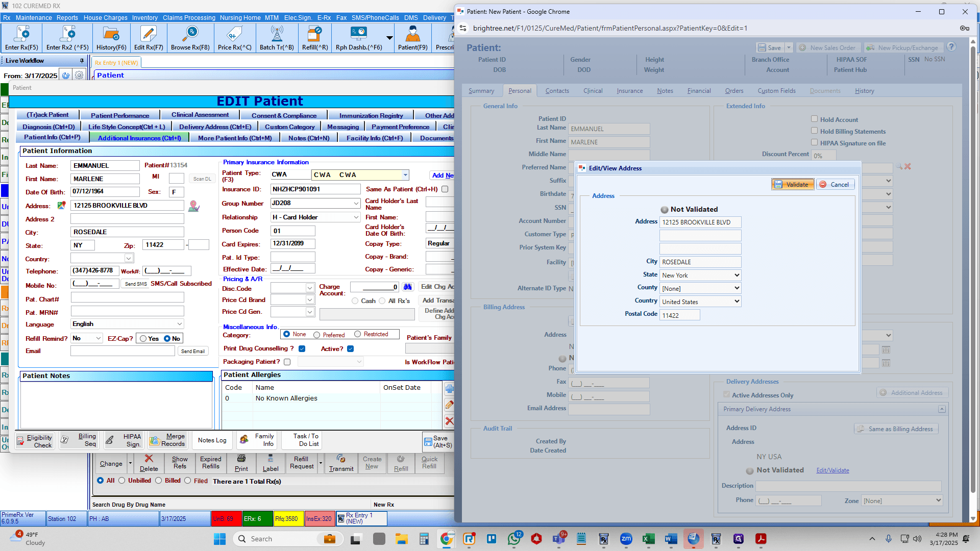Switch to Additional Insurances tab
This screenshot has height=551, width=980.
[x=139, y=138]
